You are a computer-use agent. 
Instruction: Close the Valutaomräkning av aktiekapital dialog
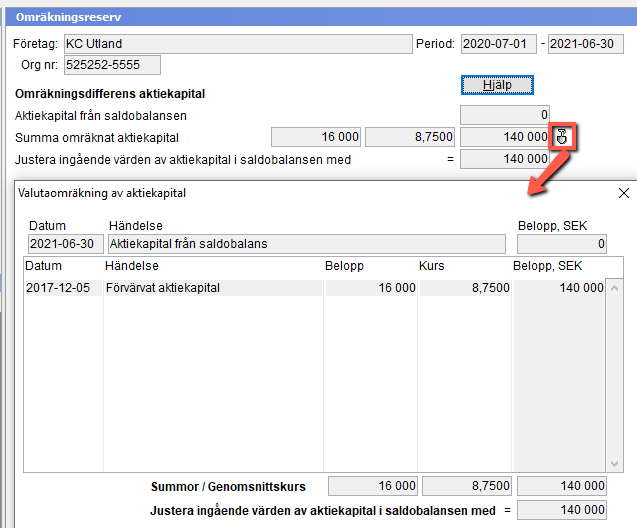coord(624,193)
